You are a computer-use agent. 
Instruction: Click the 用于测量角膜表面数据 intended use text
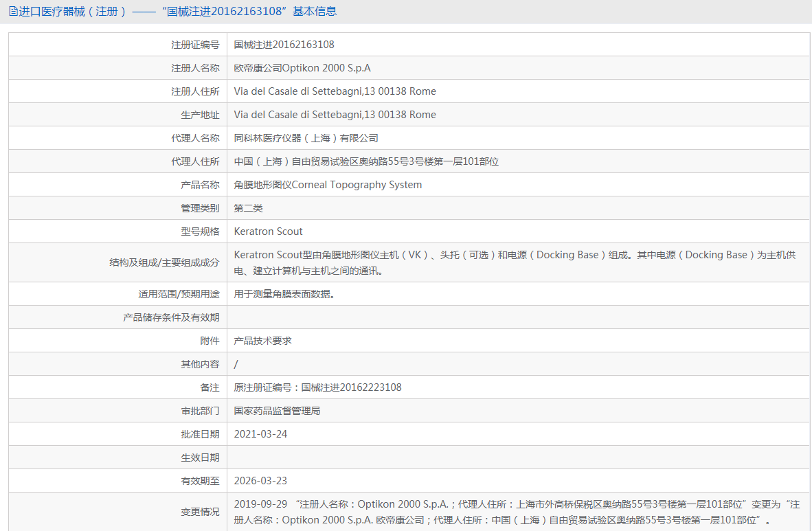pyautogui.click(x=285, y=294)
